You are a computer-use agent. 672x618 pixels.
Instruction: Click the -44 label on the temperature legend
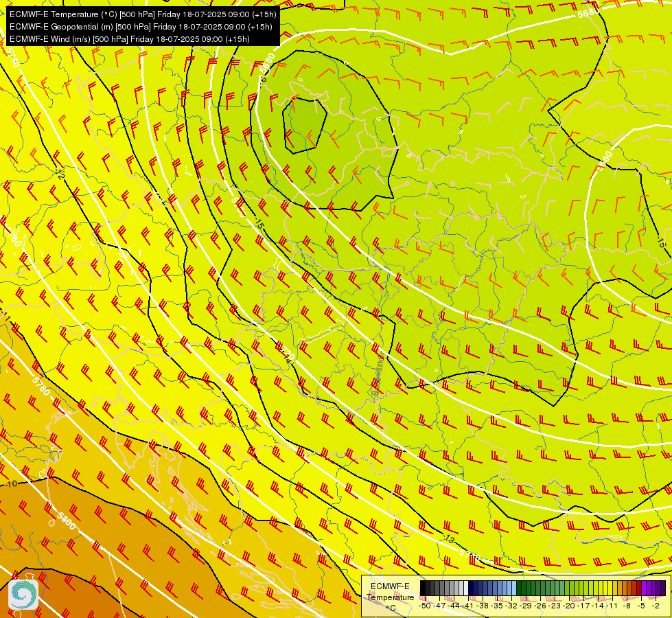click(x=454, y=606)
